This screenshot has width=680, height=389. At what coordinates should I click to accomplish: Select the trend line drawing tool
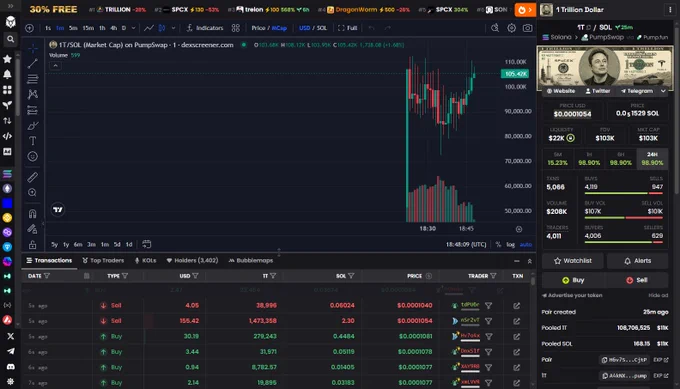(x=33, y=64)
